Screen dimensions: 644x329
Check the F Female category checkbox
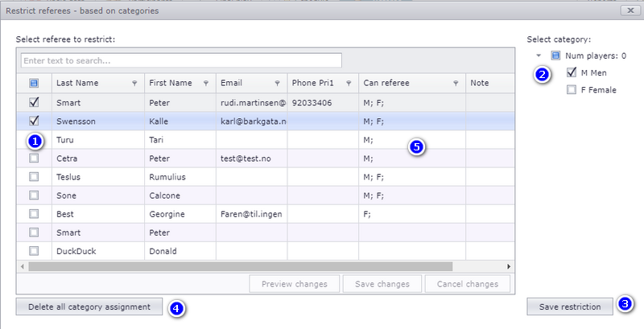click(x=572, y=89)
